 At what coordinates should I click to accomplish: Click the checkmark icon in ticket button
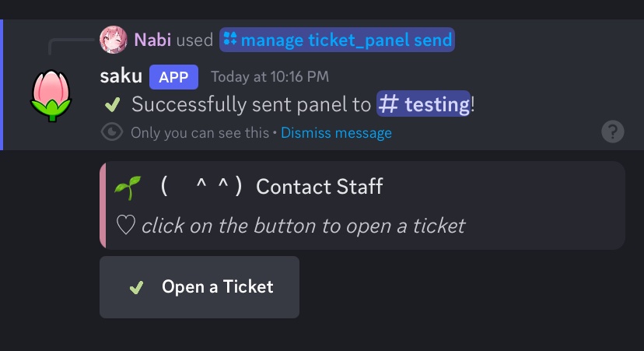pos(136,287)
